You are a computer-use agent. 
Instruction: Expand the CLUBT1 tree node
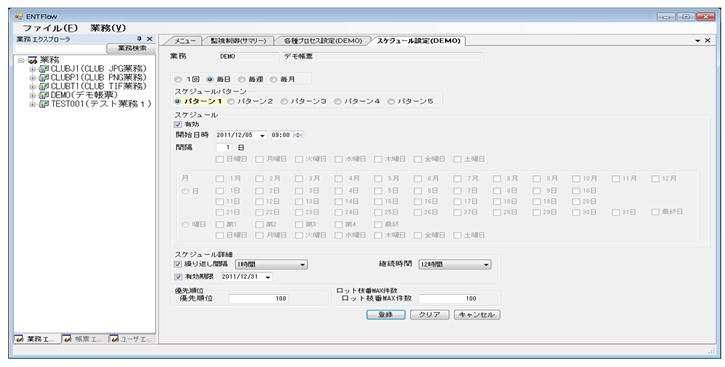click(33, 86)
